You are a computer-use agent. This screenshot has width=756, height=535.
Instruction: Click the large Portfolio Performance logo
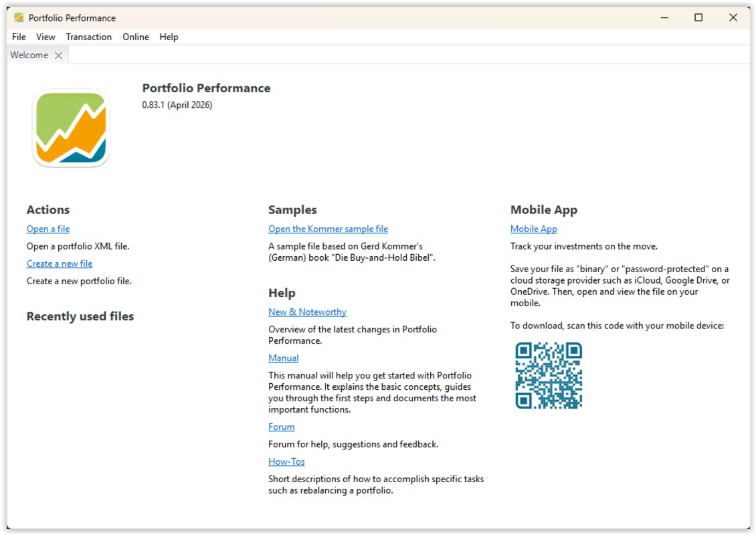pyautogui.click(x=71, y=128)
